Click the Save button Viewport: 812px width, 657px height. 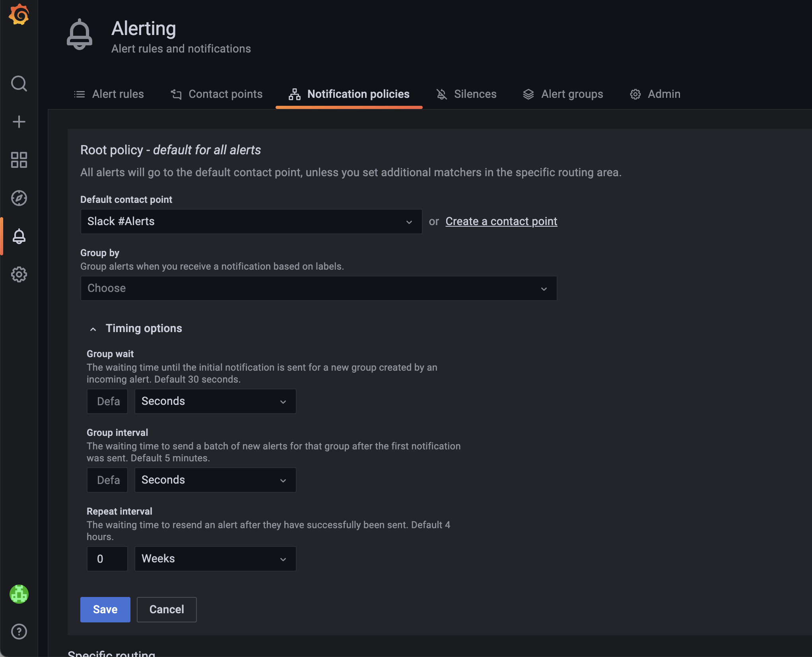[x=105, y=609]
